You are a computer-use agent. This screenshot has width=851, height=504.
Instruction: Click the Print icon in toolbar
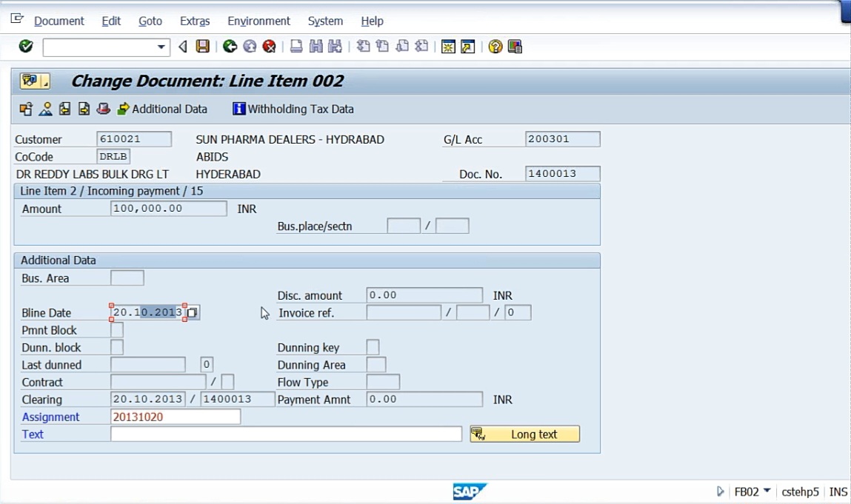(296, 47)
